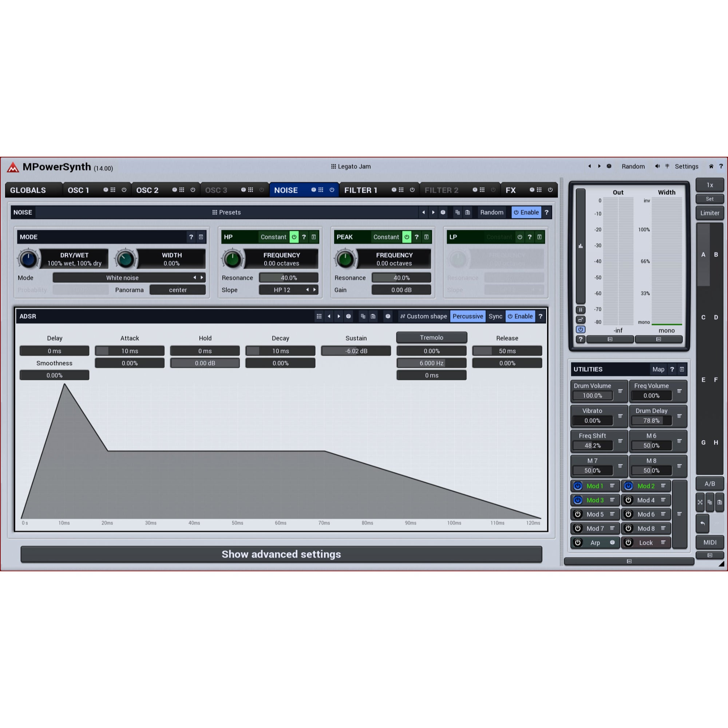Click the MIDI button
Screen dimensions: 728x728
710,542
